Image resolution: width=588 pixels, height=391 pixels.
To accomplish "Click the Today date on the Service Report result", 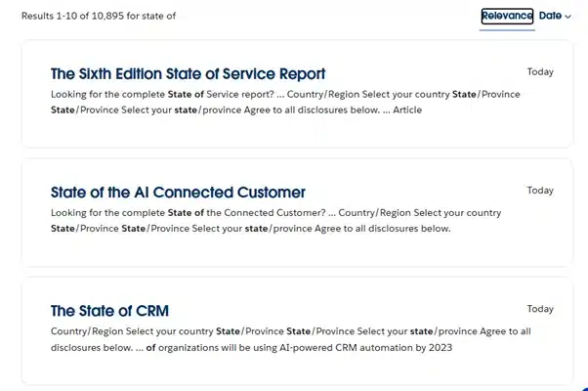I will pyautogui.click(x=540, y=71).
